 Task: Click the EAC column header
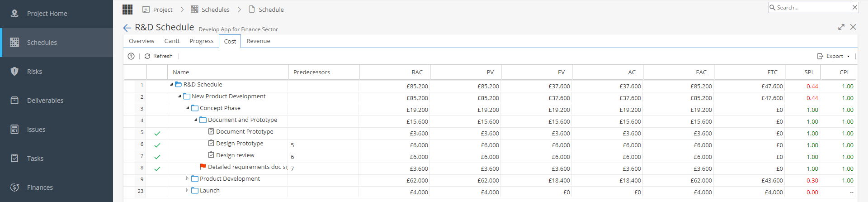(x=678, y=72)
